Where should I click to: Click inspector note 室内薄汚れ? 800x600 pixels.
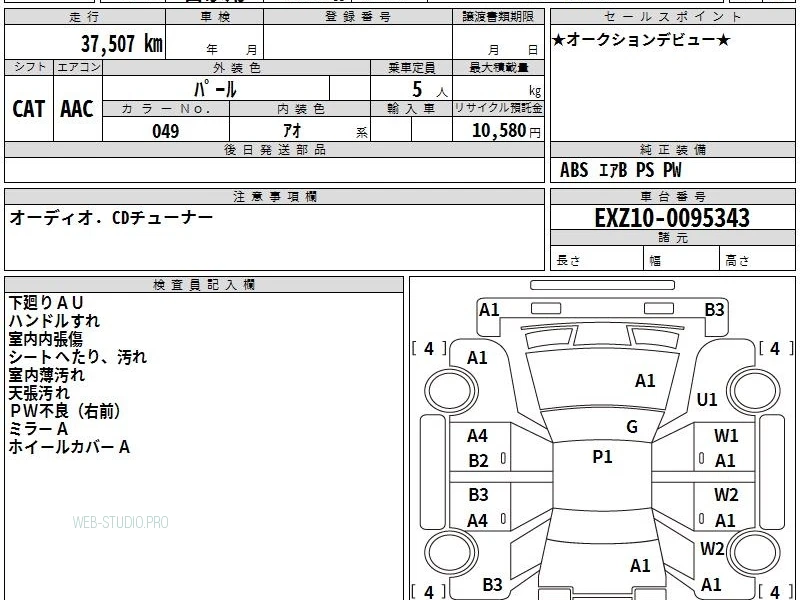click(x=46, y=375)
